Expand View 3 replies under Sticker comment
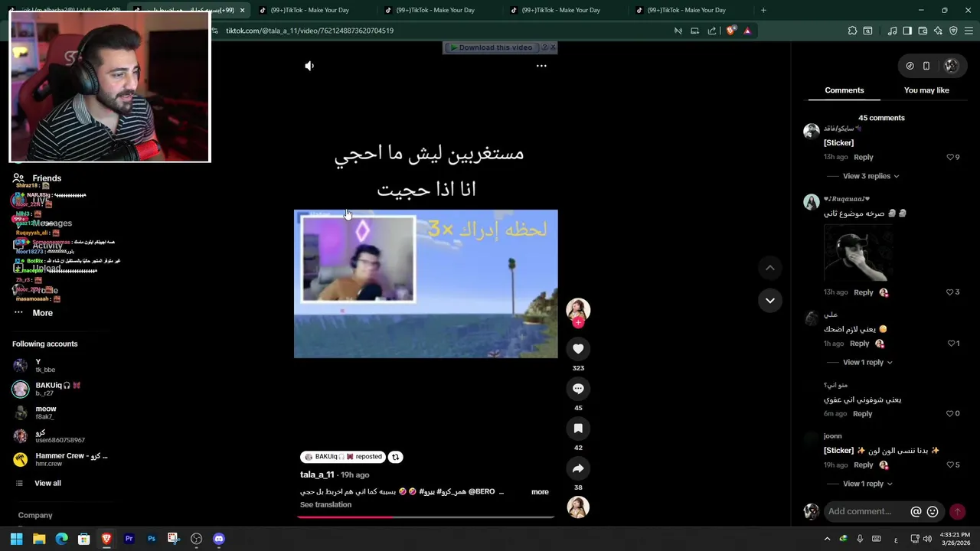 (871, 176)
